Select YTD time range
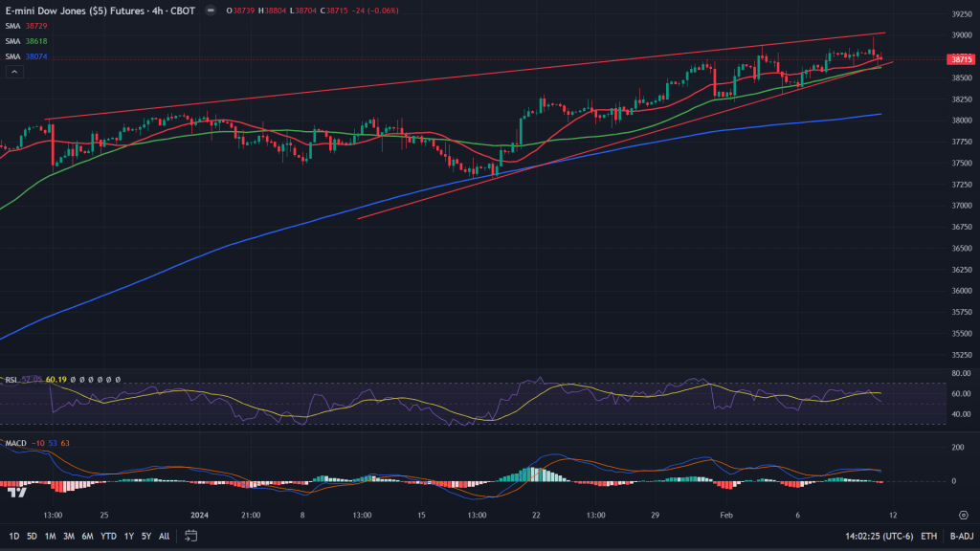Screen dimensions: 980x551 [108, 537]
